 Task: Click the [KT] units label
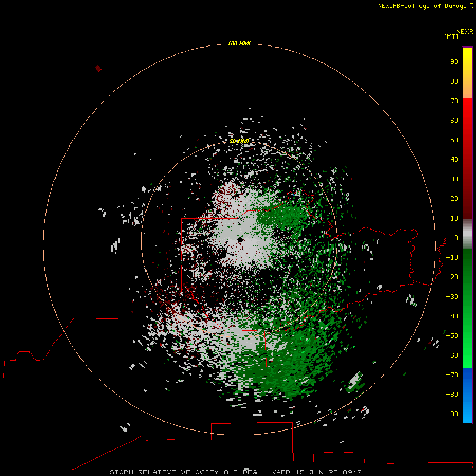[x=451, y=36]
